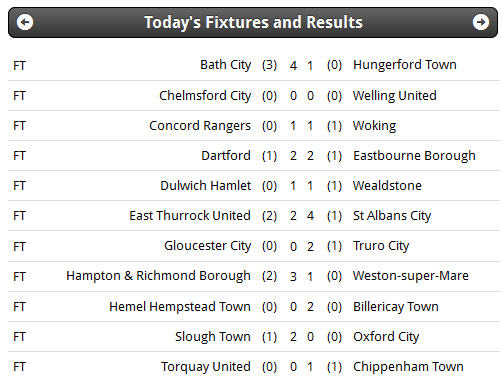Viewport: 502px width, 389px height.
Task: Open Eastbourne Borough team link
Action: tap(414, 156)
